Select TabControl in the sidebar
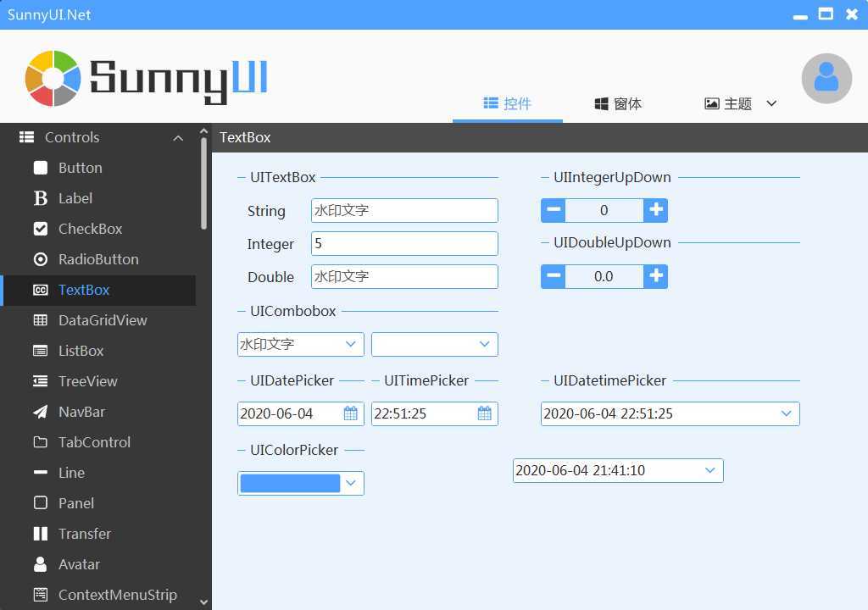Image resolution: width=868 pixels, height=610 pixels. (x=98, y=441)
